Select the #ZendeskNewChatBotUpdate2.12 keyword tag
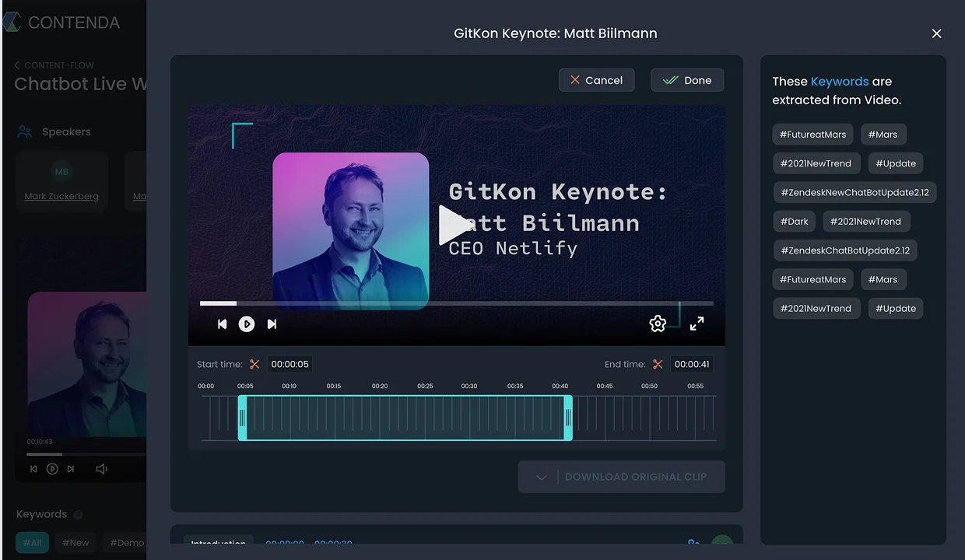This screenshot has width=965, height=560. tap(854, 192)
